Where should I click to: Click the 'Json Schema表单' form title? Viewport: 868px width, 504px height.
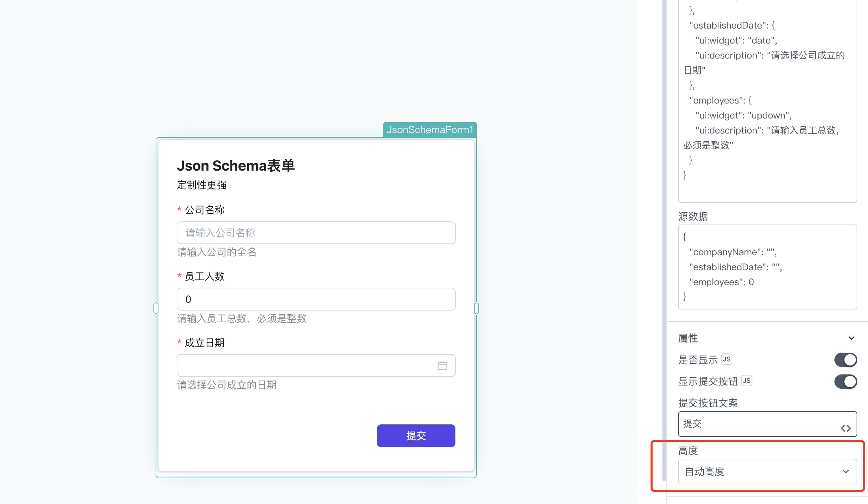(x=236, y=166)
